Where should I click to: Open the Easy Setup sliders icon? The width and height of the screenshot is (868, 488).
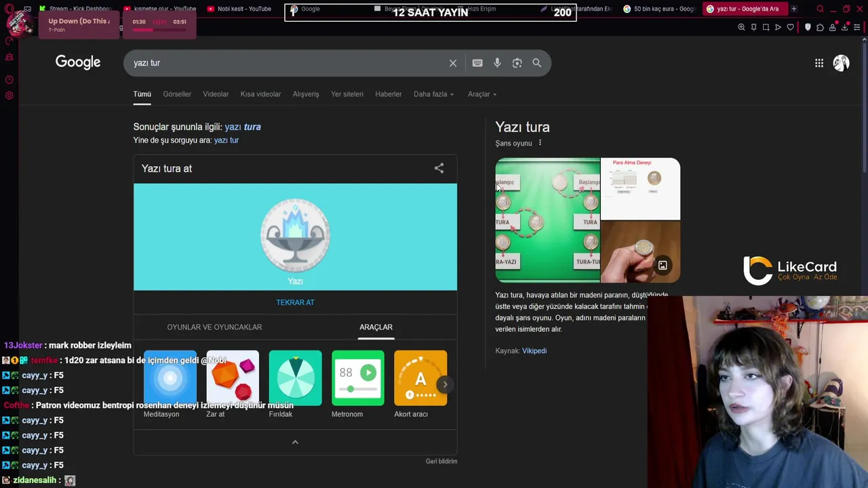tap(858, 27)
